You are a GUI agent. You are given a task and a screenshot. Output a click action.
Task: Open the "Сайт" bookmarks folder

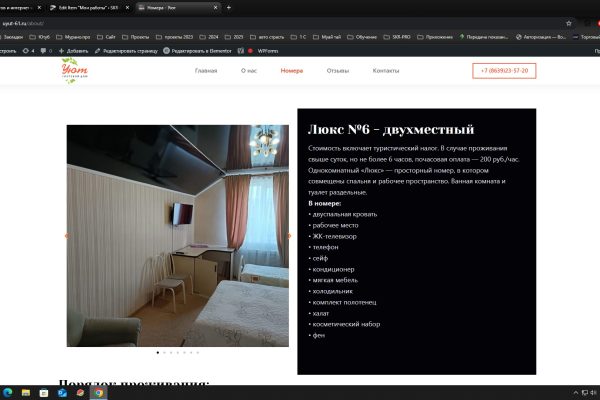[x=106, y=37]
